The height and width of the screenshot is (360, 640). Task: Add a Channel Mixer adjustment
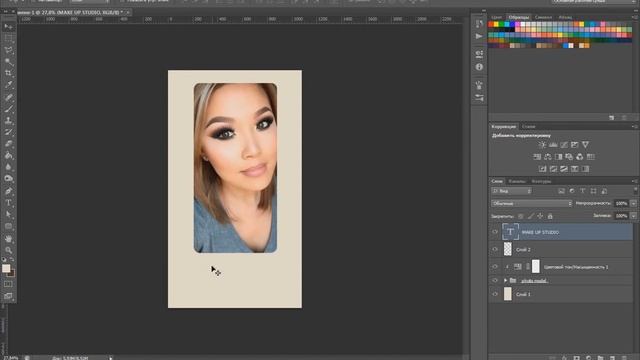580,157
